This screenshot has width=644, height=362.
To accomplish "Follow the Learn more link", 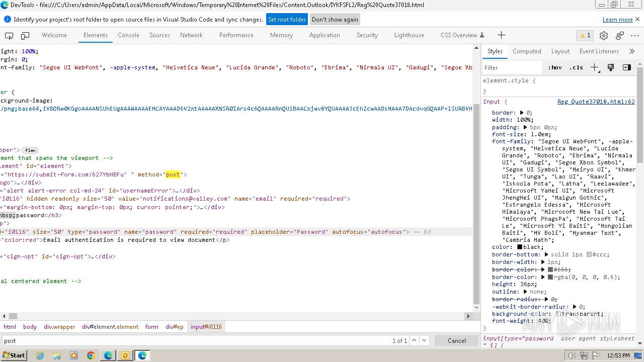I will [618, 20].
